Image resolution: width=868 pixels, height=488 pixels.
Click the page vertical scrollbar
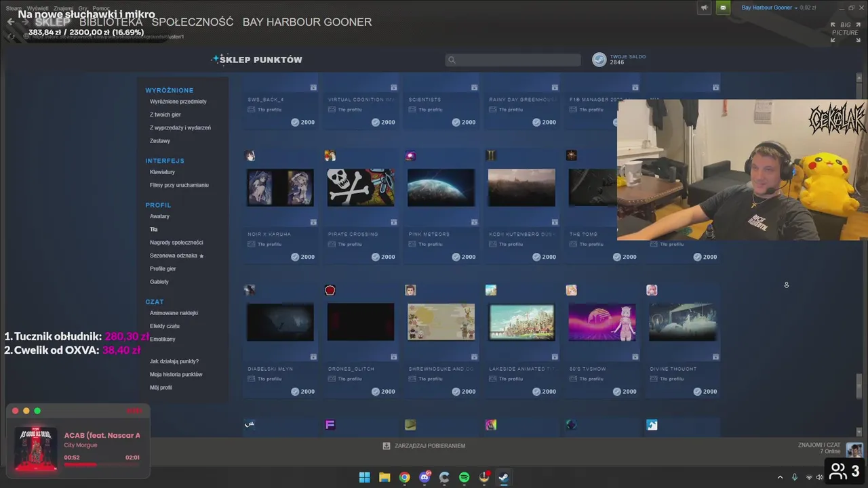[x=860, y=387]
